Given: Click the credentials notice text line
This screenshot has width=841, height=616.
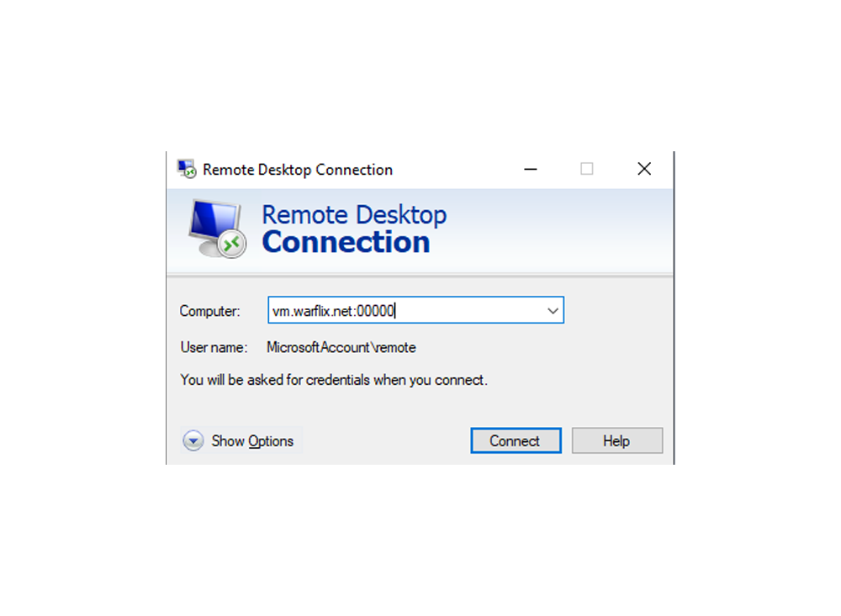Looking at the screenshot, I should [x=334, y=380].
